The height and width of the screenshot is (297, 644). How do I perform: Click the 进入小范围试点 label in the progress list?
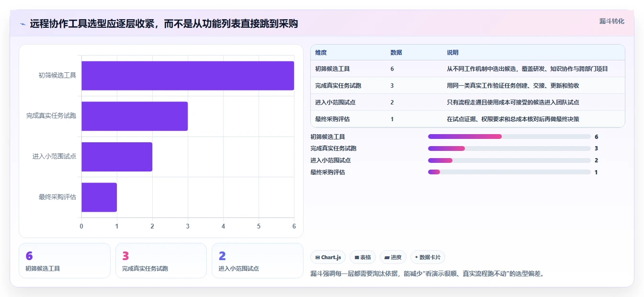click(x=330, y=160)
